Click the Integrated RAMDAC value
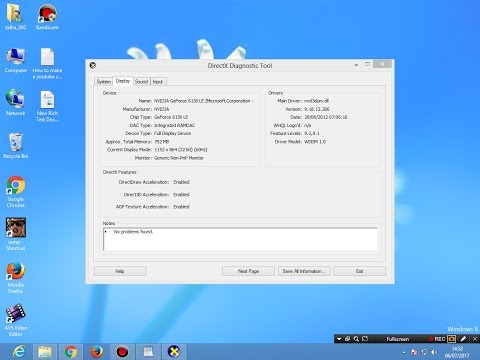The image size is (480, 360). 174,125
